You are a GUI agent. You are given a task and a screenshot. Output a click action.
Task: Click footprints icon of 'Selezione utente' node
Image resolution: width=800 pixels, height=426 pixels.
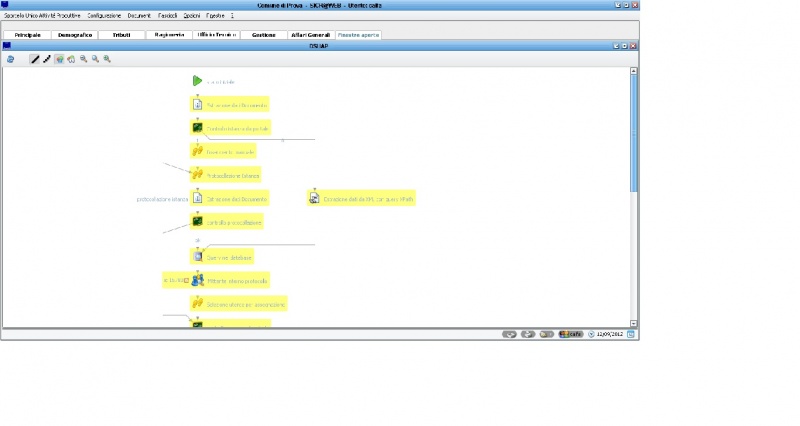tap(197, 304)
